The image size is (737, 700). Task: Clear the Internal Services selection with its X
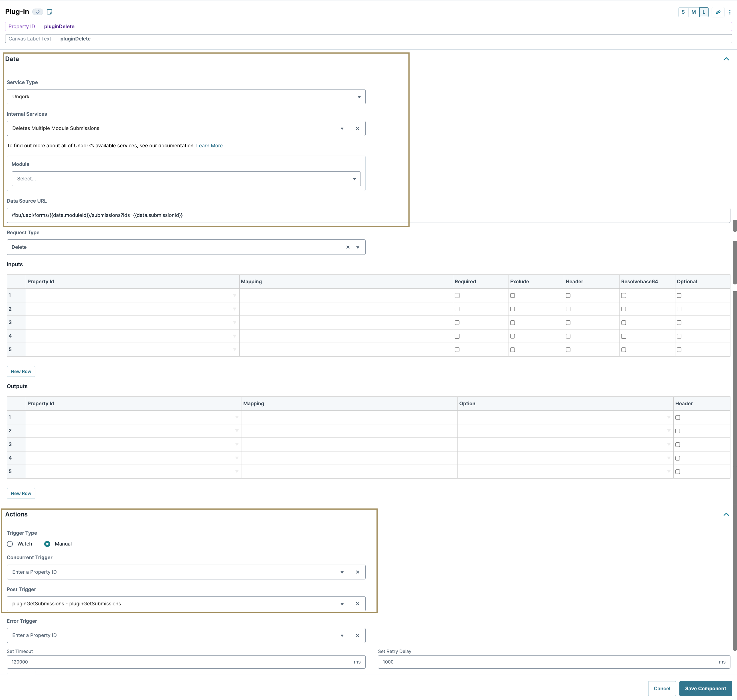[357, 128]
